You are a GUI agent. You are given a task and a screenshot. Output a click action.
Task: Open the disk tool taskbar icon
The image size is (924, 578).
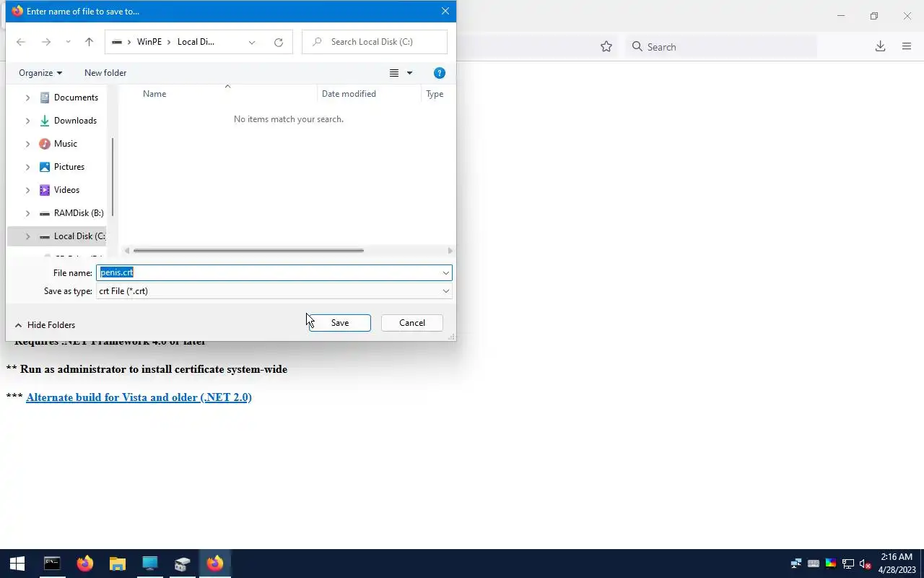[x=182, y=564]
